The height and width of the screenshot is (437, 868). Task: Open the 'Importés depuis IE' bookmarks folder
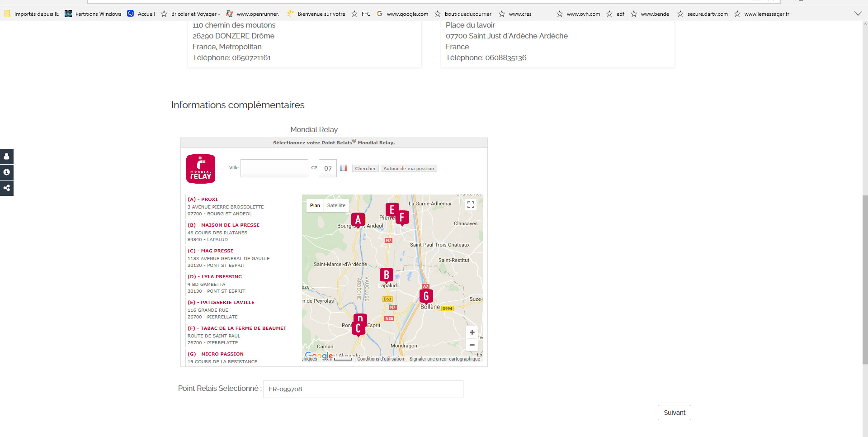32,14
